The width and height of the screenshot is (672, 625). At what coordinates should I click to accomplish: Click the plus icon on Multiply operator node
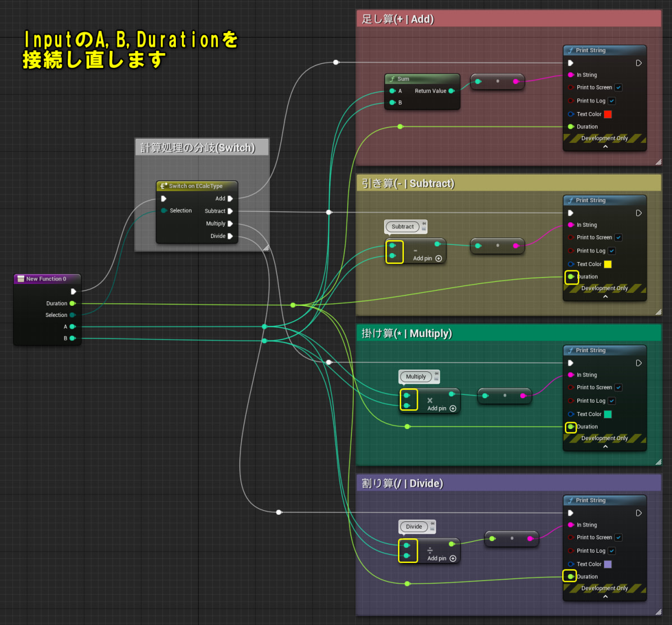click(452, 408)
